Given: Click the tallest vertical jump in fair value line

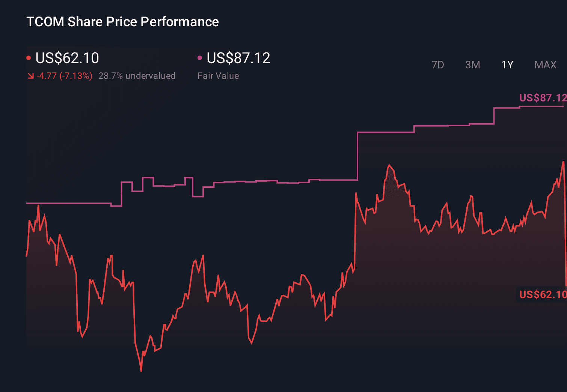Looking at the screenshot, I should (x=357, y=156).
